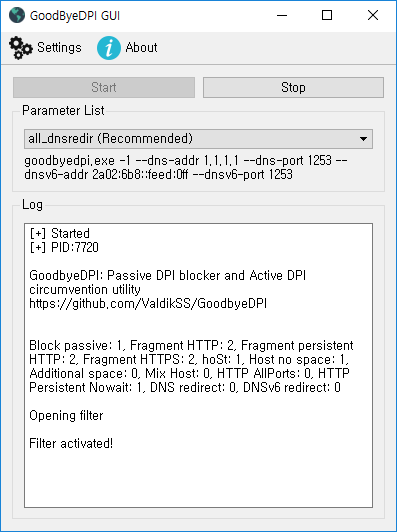
Task: Open the Settings menu label
Action: 59,48
